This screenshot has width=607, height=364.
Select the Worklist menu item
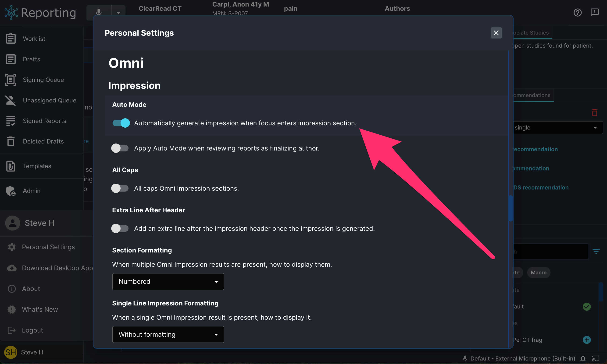pyautogui.click(x=34, y=38)
